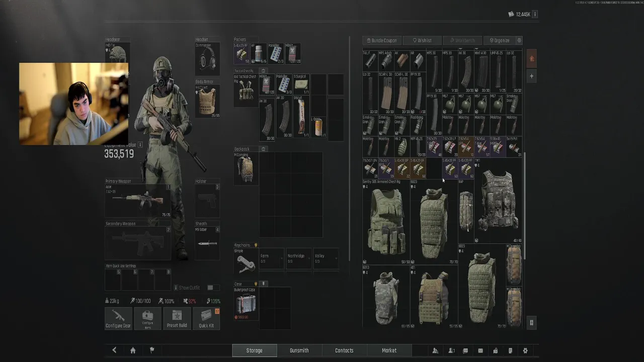644x362 pixels.
Task: Switch to the Gunsmith tab
Action: [299, 350]
